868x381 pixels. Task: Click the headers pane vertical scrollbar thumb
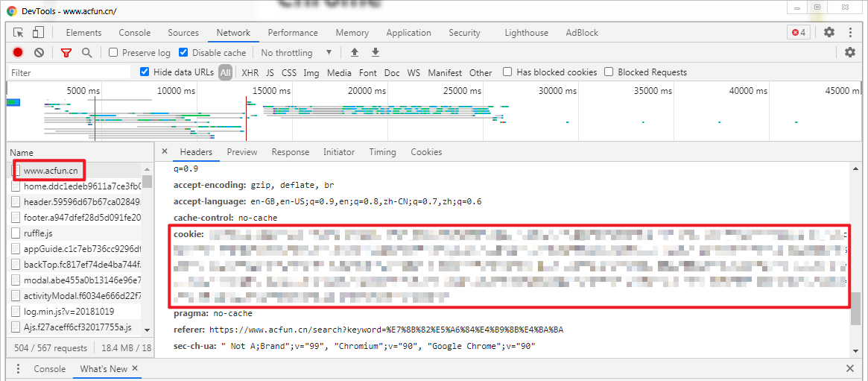point(856,310)
